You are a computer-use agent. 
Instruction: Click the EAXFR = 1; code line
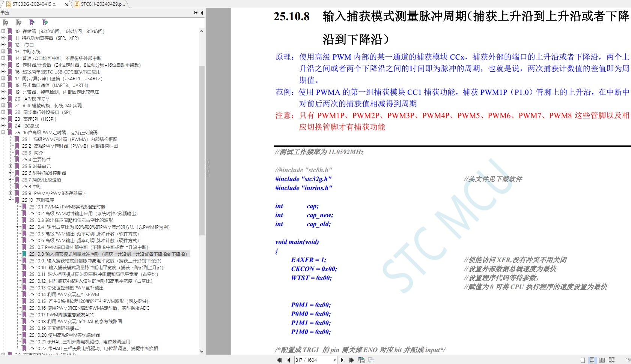[x=309, y=260]
